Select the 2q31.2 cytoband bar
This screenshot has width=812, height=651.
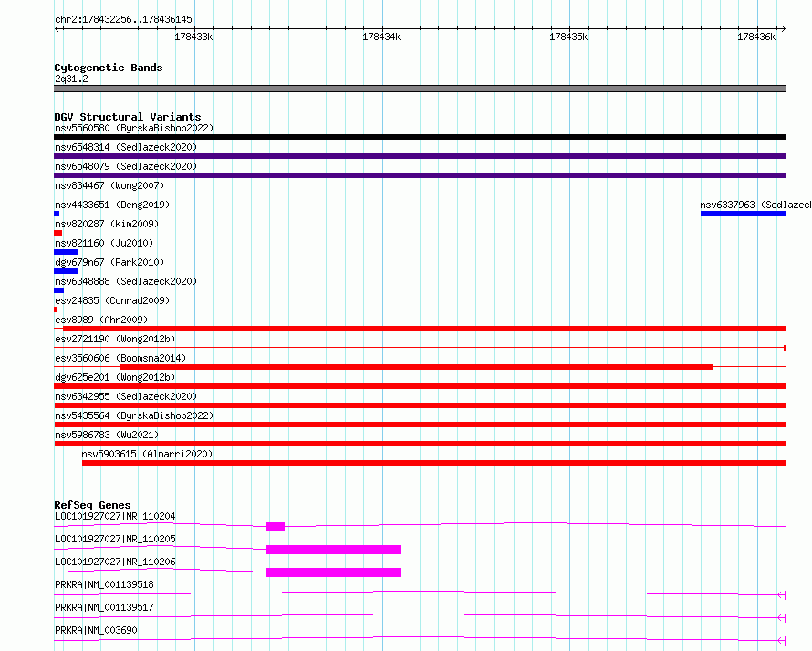tap(420, 89)
